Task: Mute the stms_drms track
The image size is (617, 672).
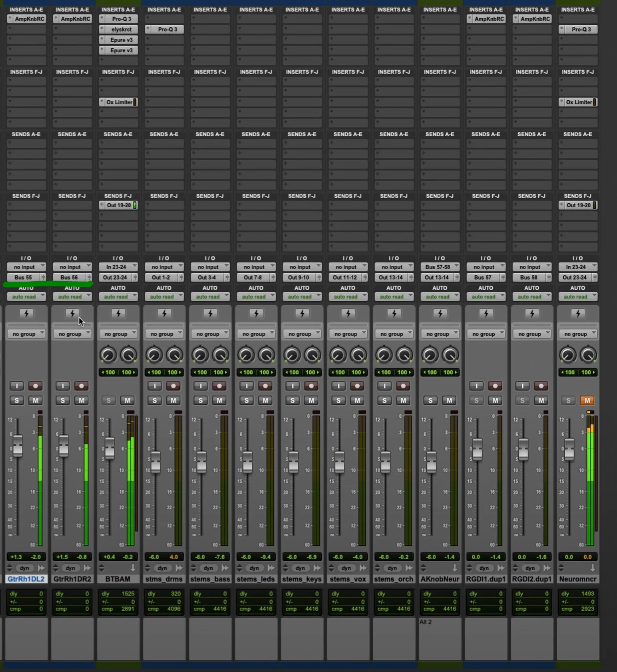Action: (x=174, y=400)
